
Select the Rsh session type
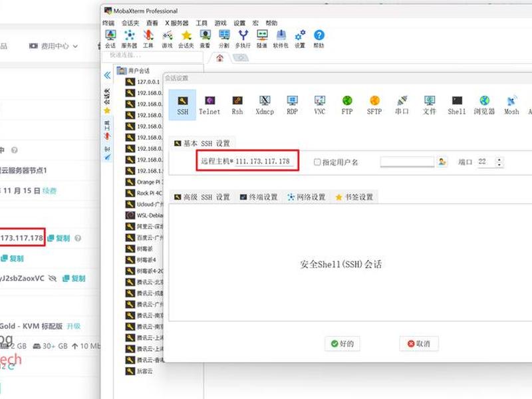pyautogui.click(x=237, y=105)
